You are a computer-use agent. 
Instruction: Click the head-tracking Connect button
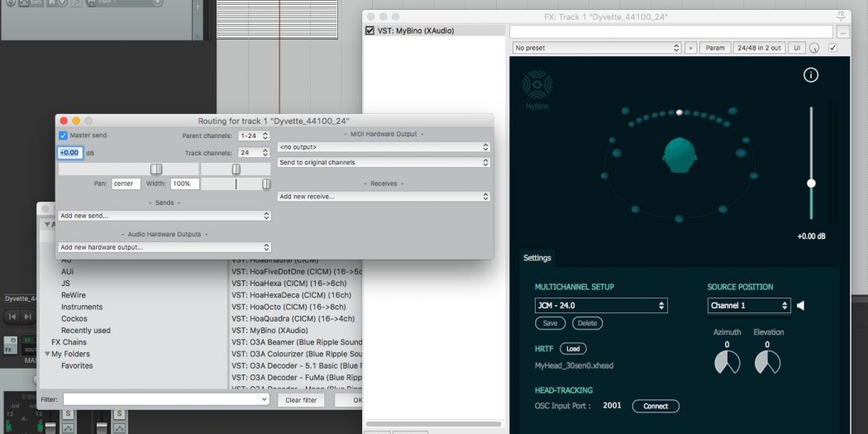(656, 407)
